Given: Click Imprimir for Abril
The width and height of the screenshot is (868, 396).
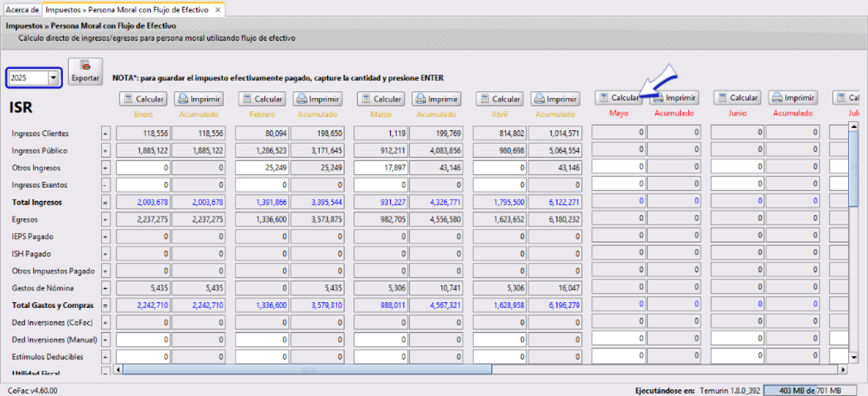Looking at the screenshot, I should point(555,99).
